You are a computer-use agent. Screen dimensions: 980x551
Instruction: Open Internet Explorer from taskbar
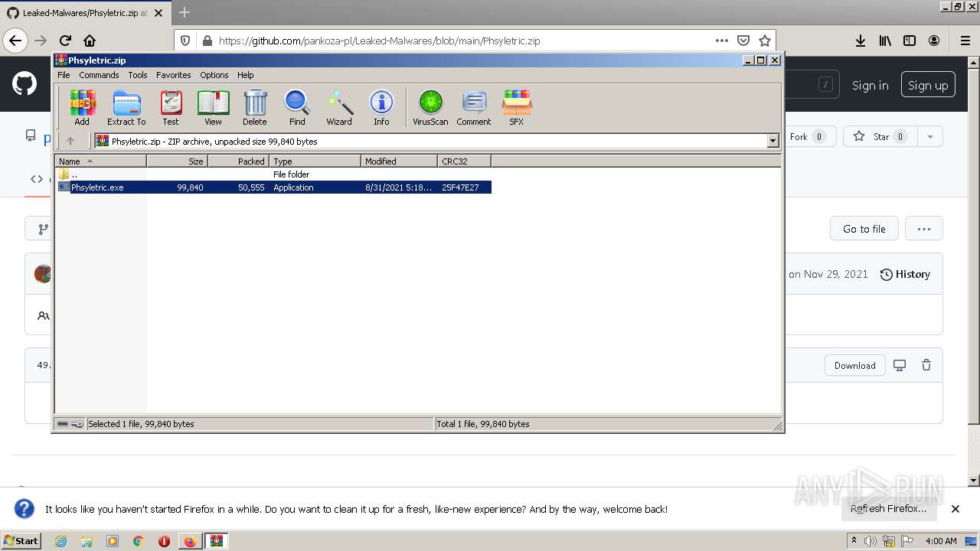(60, 541)
